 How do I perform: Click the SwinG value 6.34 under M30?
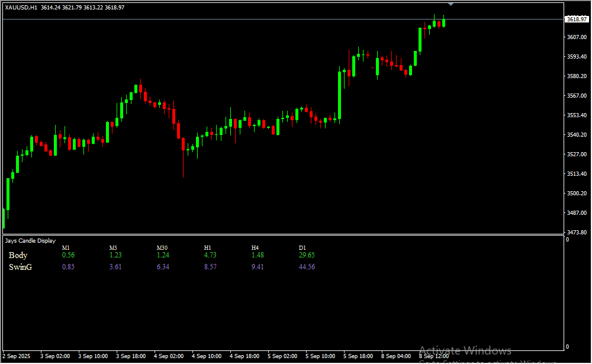[x=163, y=267]
